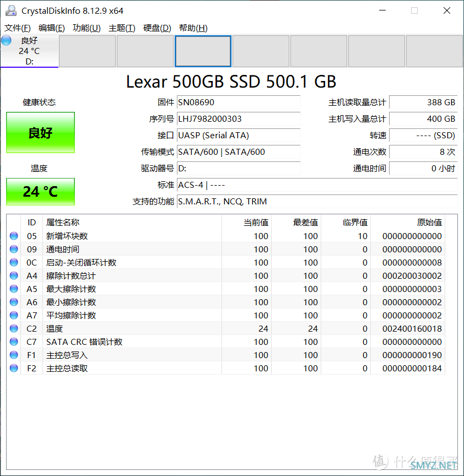Click firmware field SN08690
The width and height of the screenshot is (464, 476).
pos(239,102)
